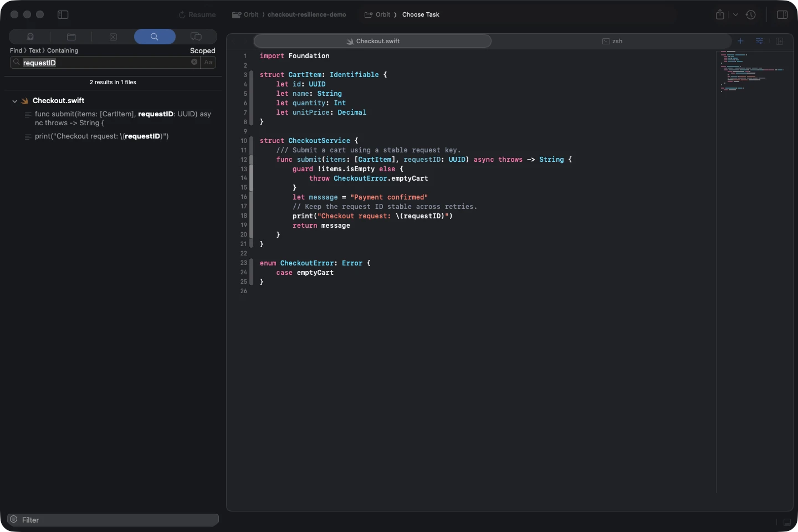Click the Resume button in the toolbar
Viewport: 798px width, 532px height.
pos(197,15)
